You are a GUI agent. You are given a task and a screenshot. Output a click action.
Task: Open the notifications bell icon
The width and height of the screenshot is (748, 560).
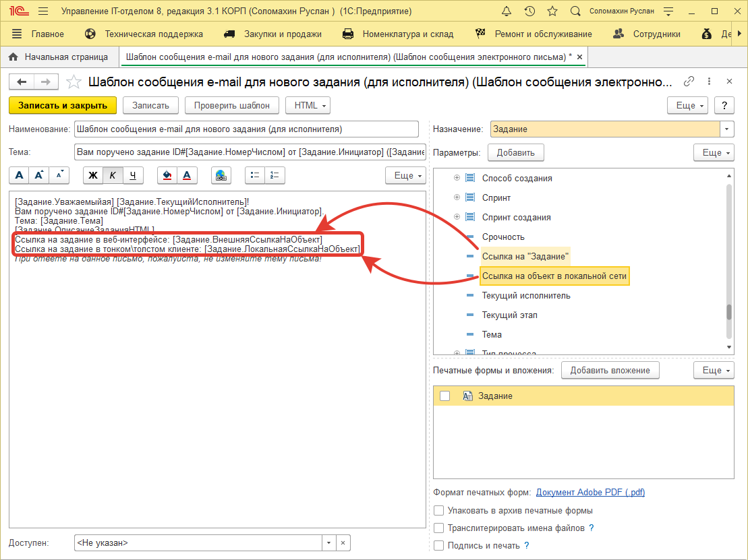coord(507,11)
